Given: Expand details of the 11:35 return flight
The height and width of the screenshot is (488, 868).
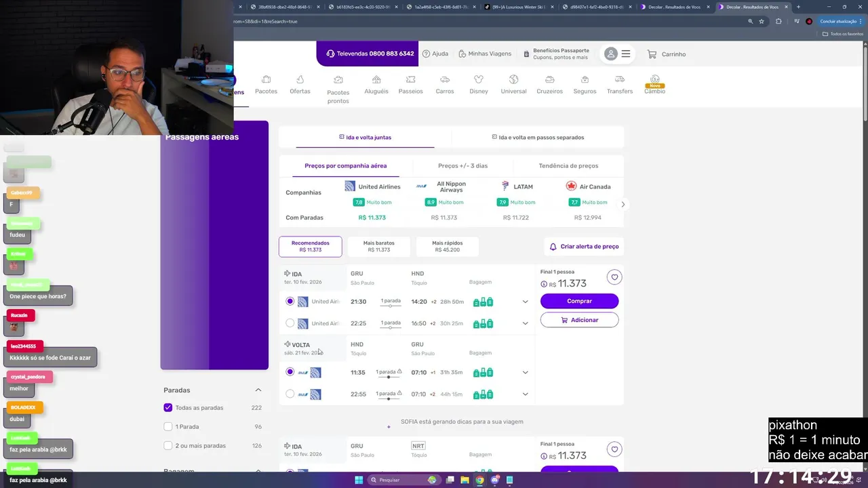Looking at the screenshot, I should (x=525, y=372).
